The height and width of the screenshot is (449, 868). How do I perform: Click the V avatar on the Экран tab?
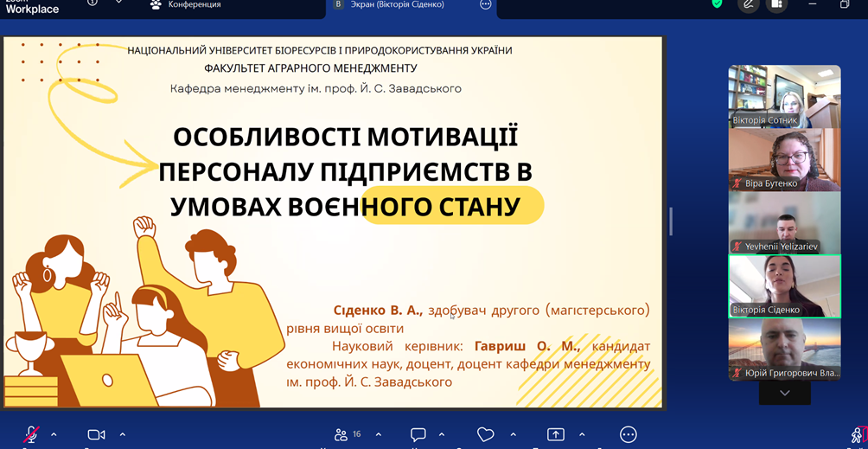(x=338, y=3)
